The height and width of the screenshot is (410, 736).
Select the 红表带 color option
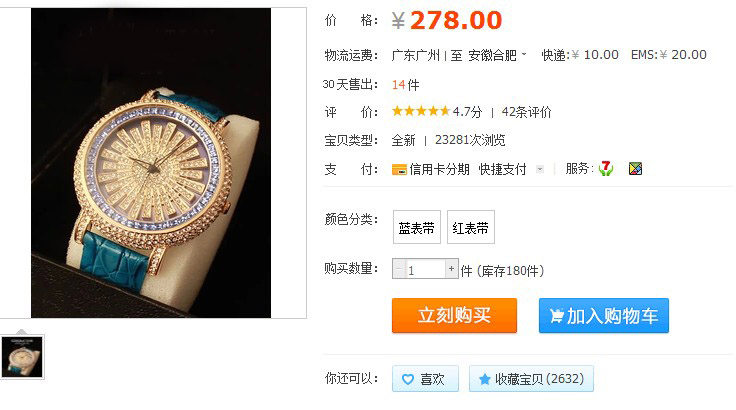471,227
